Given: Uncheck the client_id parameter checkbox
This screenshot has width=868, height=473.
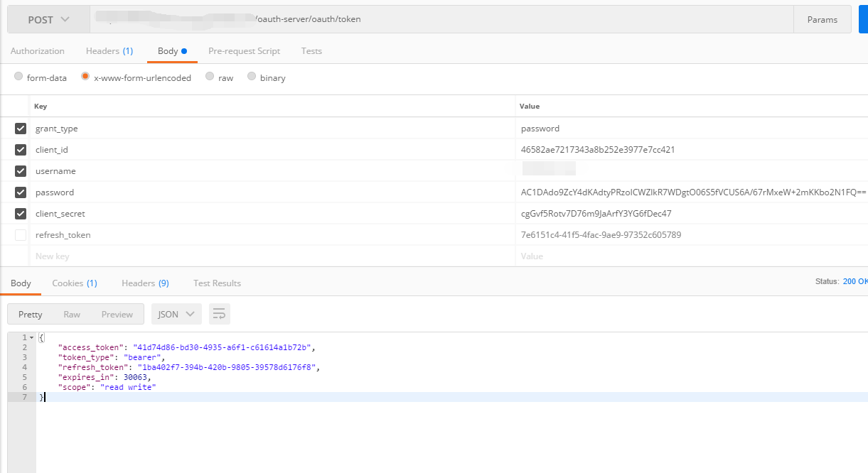Looking at the screenshot, I should pyautogui.click(x=21, y=150).
